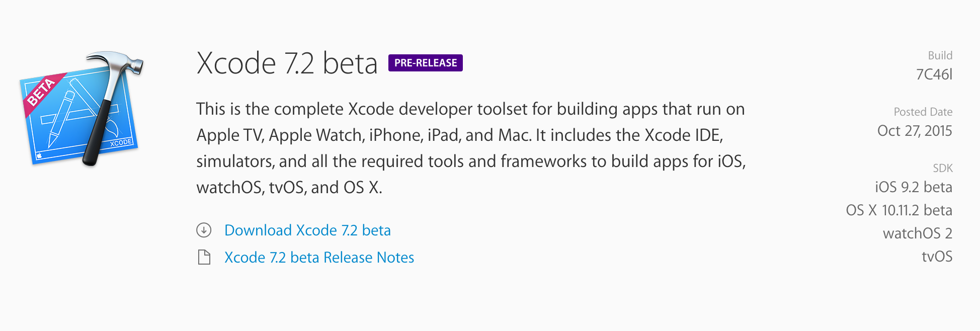Click the release notes document icon
This screenshot has width=980, height=331.
coord(204,258)
